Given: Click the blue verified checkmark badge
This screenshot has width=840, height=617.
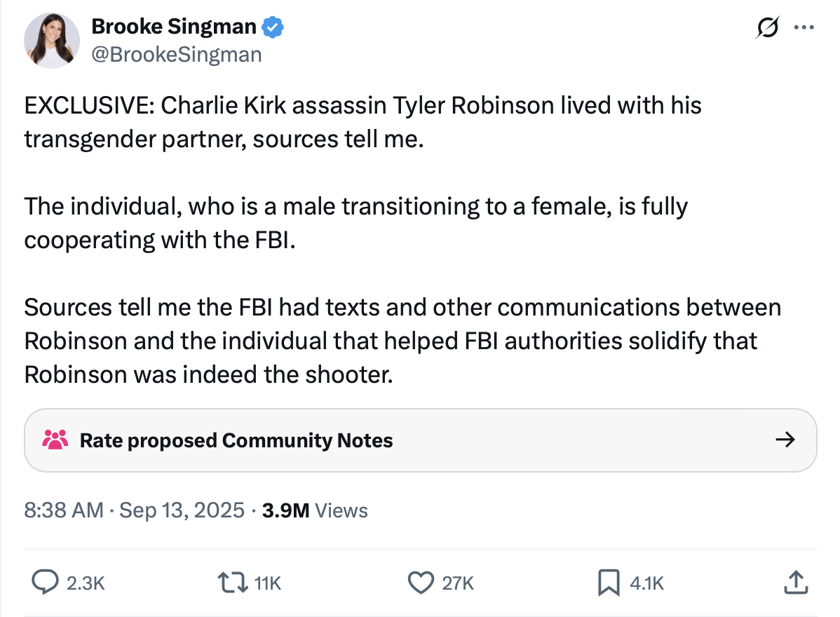Looking at the screenshot, I should tap(272, 27).
